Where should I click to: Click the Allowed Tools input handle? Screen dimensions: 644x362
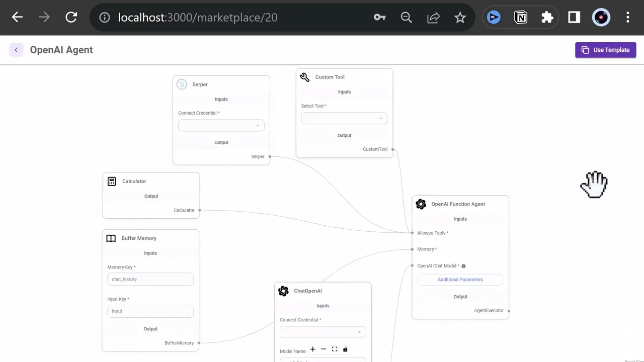tap(412, 233)
